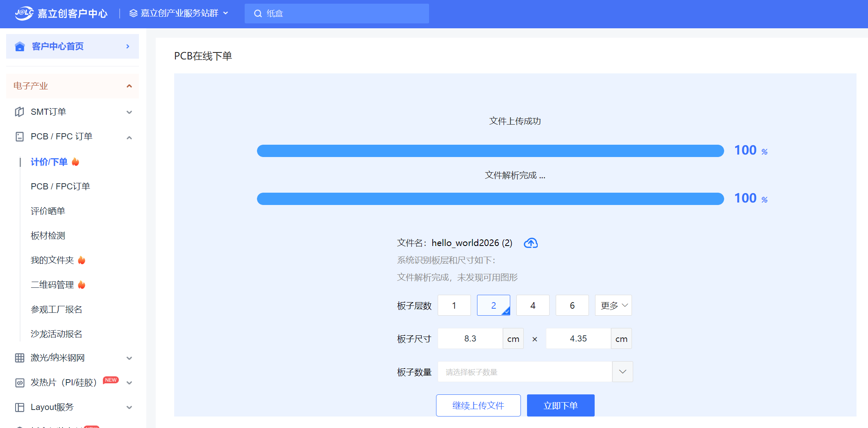The image size is (868, 428).
Task: Click the PCB / FPC 订单 board icon
Action: tap(19, 137)
